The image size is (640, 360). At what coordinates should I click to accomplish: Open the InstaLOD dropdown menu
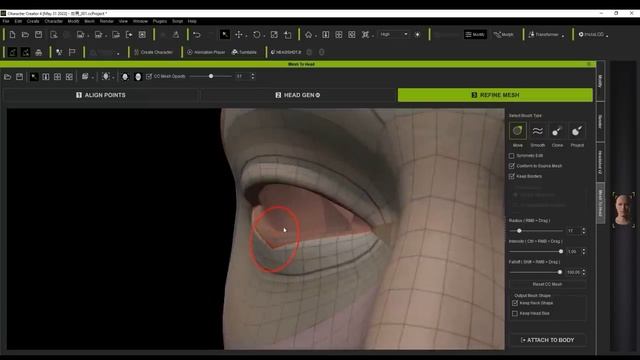[x=593, y=35]
